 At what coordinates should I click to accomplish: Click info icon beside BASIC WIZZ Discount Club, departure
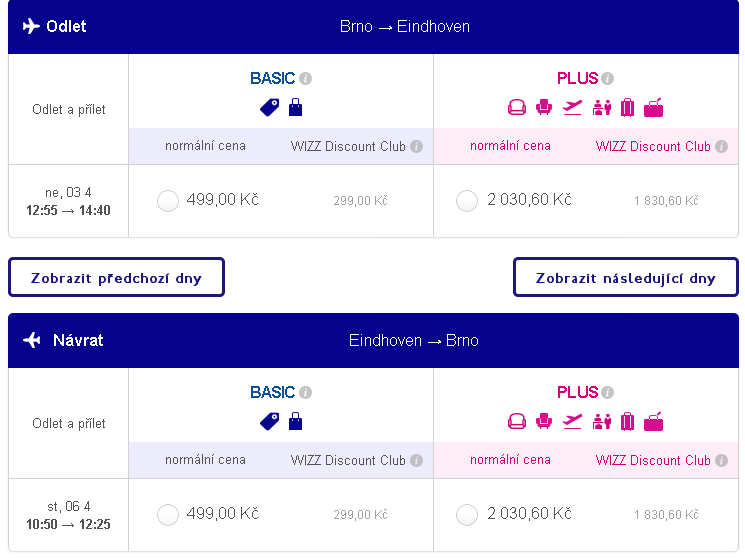[x=417, y=146]
